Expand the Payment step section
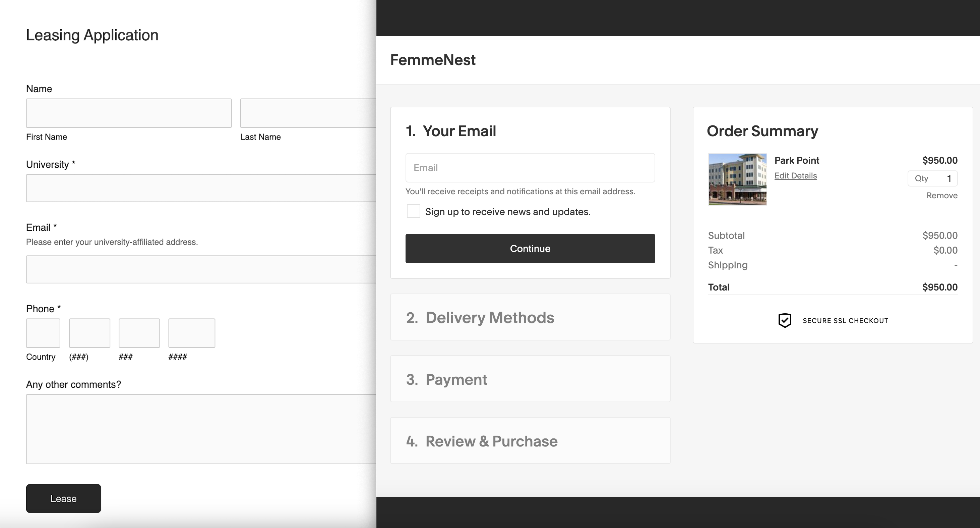 pos(530,379)
